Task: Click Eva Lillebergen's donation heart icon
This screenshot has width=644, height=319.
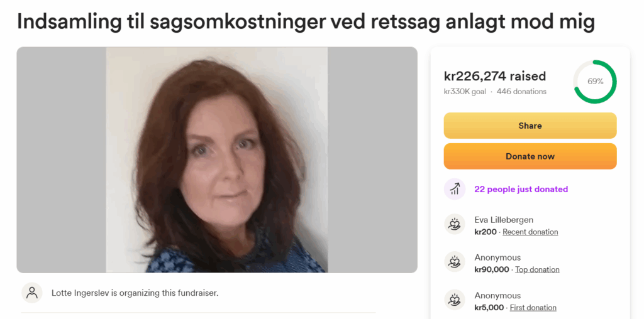Action: pos(455,224)
